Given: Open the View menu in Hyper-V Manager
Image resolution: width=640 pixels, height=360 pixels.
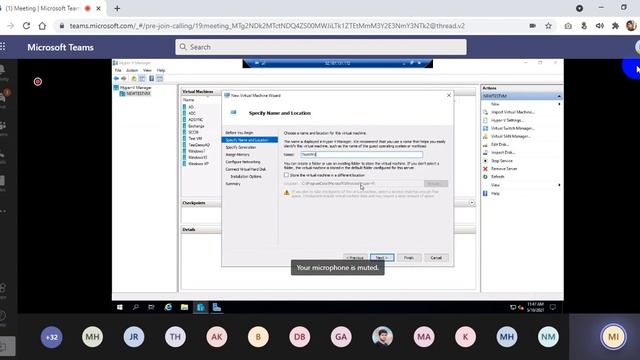Looking at the screenshot, I should click(x=147, y=70).
